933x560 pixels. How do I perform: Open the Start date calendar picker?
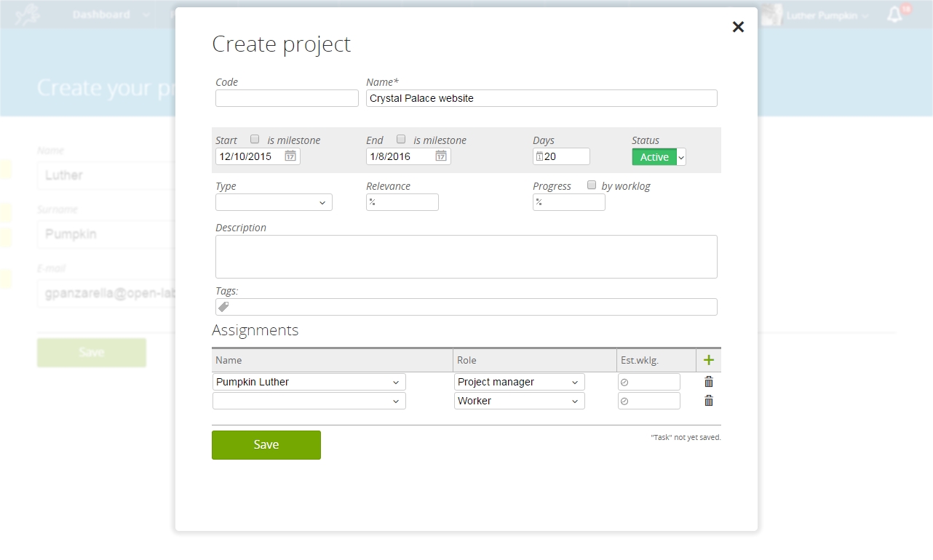[x=290, y=156]
